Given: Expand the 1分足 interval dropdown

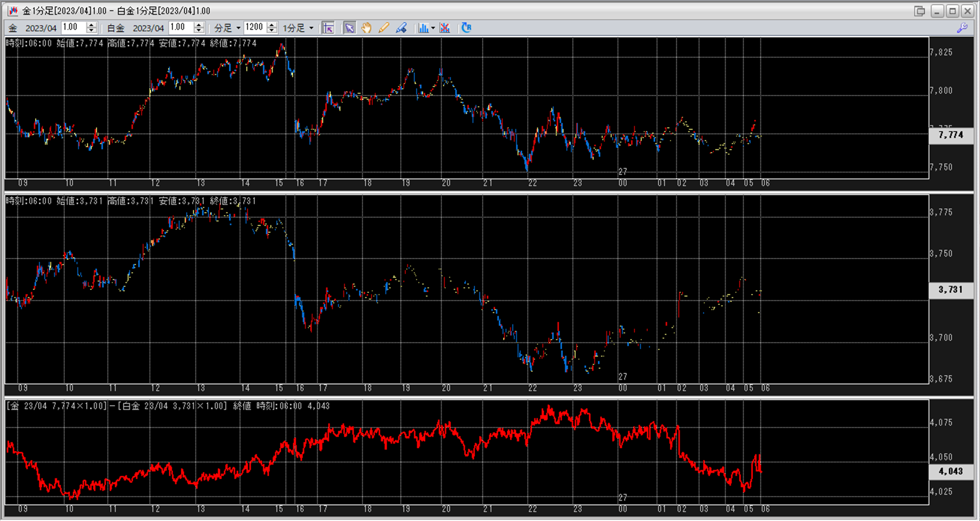Looking at the screenshot, I should (311, 28).
